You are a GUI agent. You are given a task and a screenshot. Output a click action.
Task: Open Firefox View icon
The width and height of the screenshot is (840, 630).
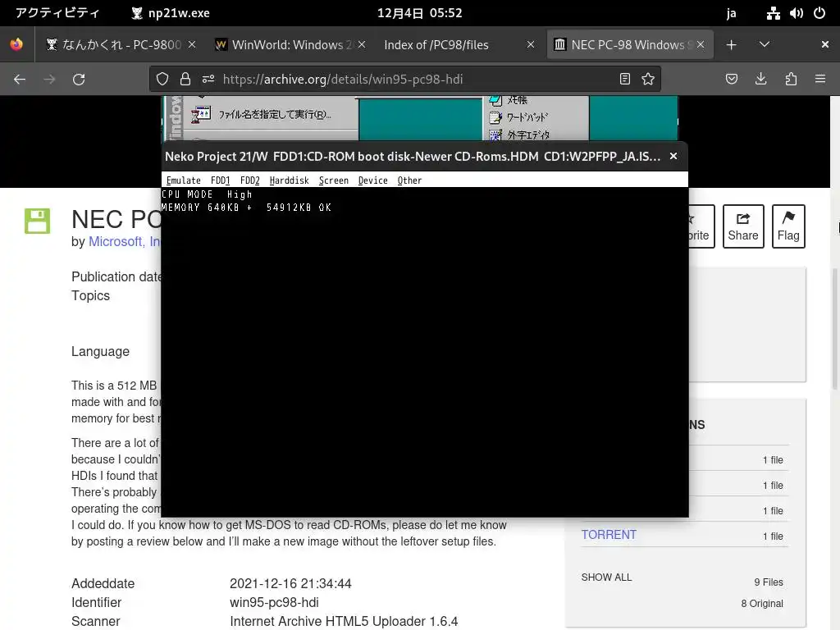point(16,44)
